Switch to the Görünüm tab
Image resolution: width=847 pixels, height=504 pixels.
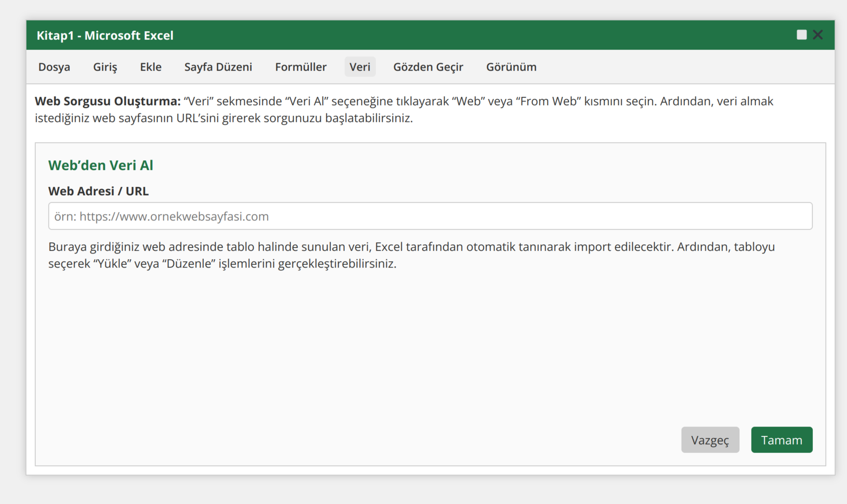511,66
